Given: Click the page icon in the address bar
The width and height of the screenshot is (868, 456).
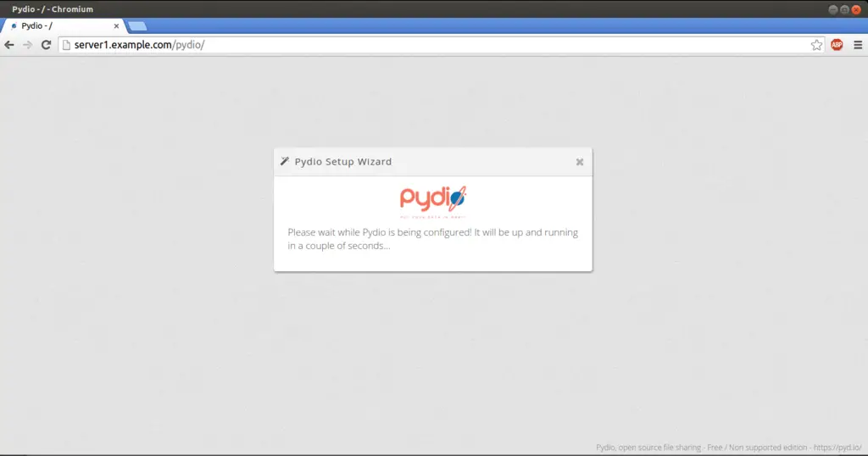Looking at the screenshot, I should [x=66, y=45].
